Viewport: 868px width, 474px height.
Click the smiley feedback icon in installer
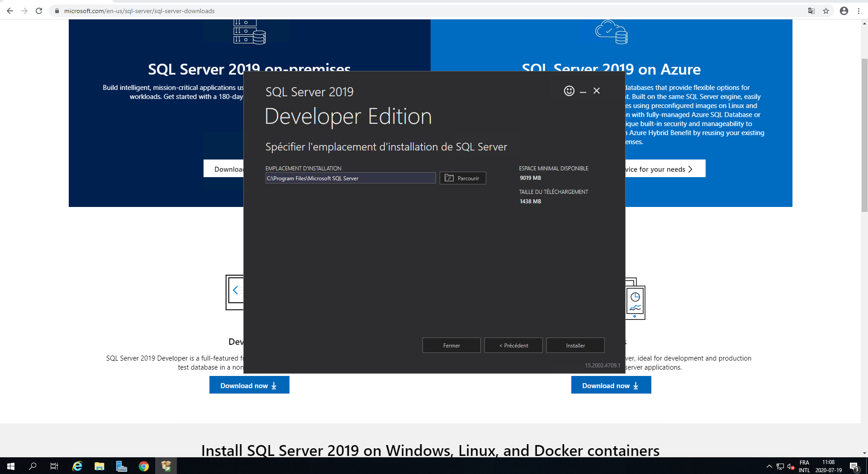569,91
